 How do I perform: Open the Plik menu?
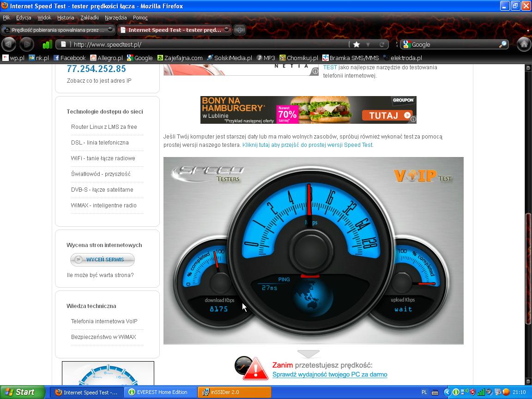6,18
